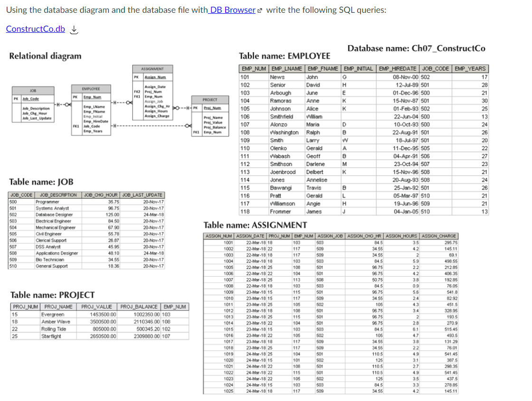The width and height of the screenshot is (532, 401).
Task: Select employee last name 'Washington'
Action: tap(285, 132)
